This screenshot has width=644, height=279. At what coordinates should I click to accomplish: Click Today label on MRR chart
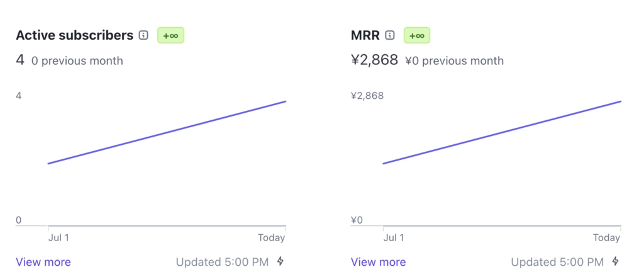pyautogui.click(x=607, y=237)
